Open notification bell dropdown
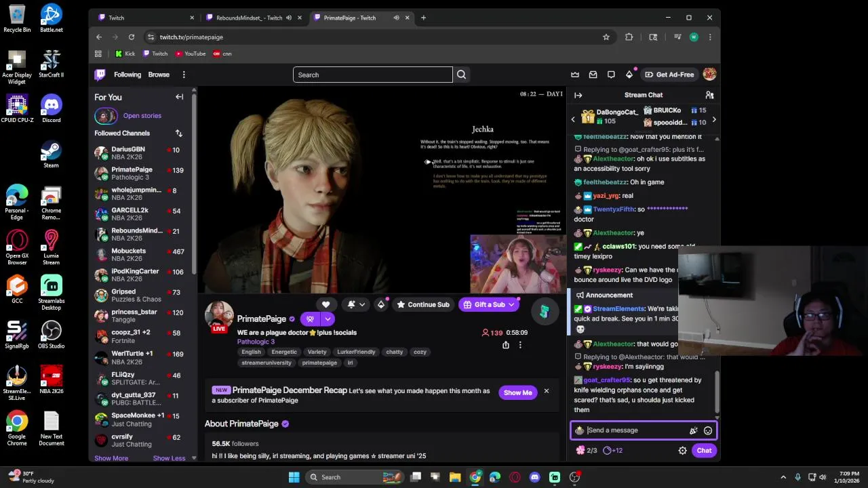 point(355,305)
